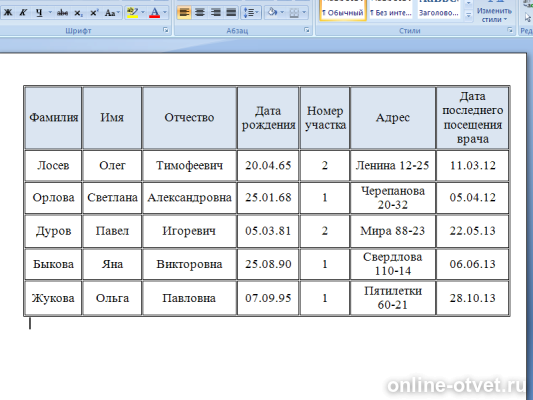Open the shading color dropdown arrow
533x400 pixels.
(282, 13)
